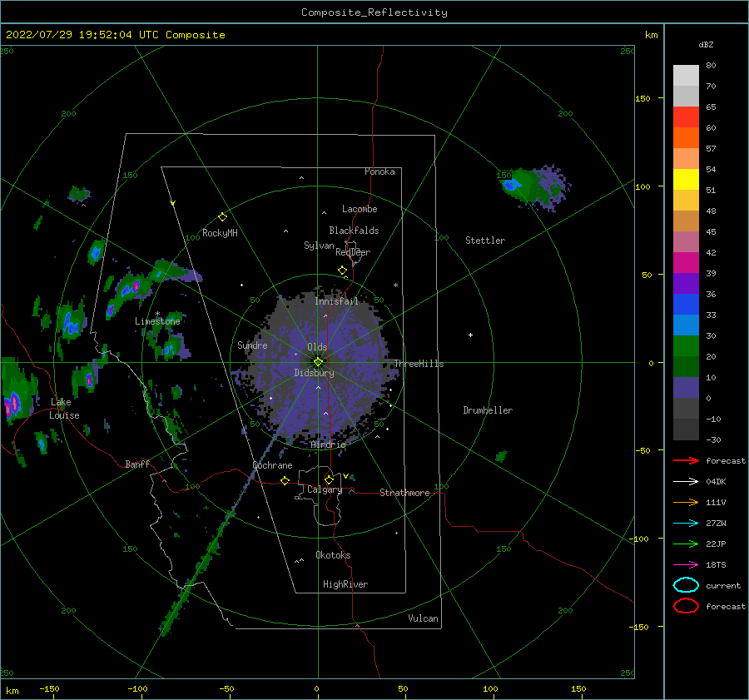Click the Lacombe city label

(360, 209)
